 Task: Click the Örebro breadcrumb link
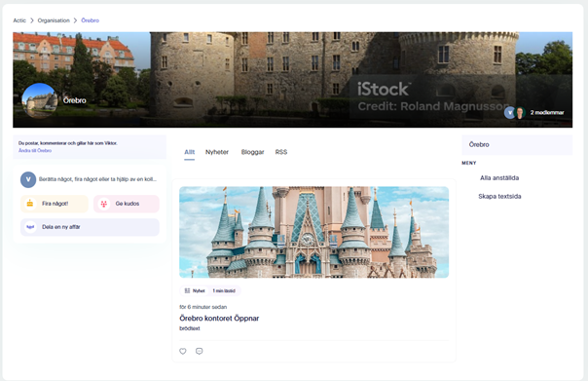90,20
